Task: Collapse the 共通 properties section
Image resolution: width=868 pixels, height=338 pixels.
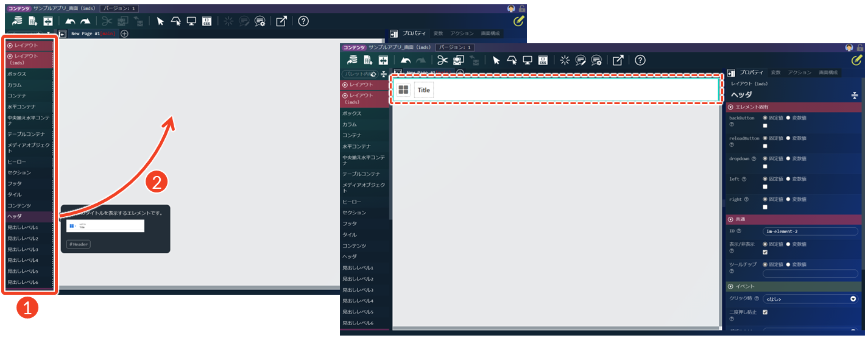Action: point(730,219)
